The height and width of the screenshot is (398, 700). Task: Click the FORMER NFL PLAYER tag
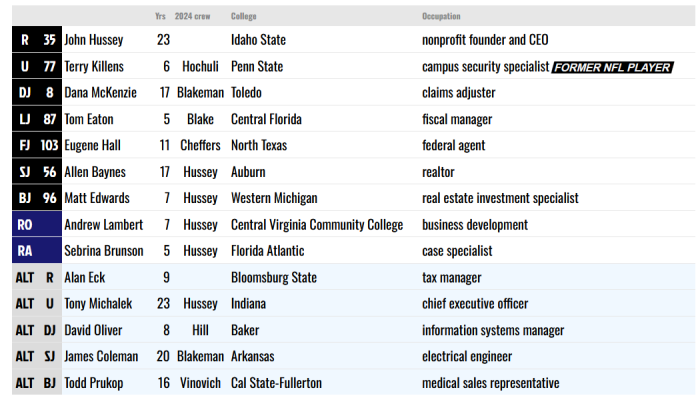click(612, 67)
